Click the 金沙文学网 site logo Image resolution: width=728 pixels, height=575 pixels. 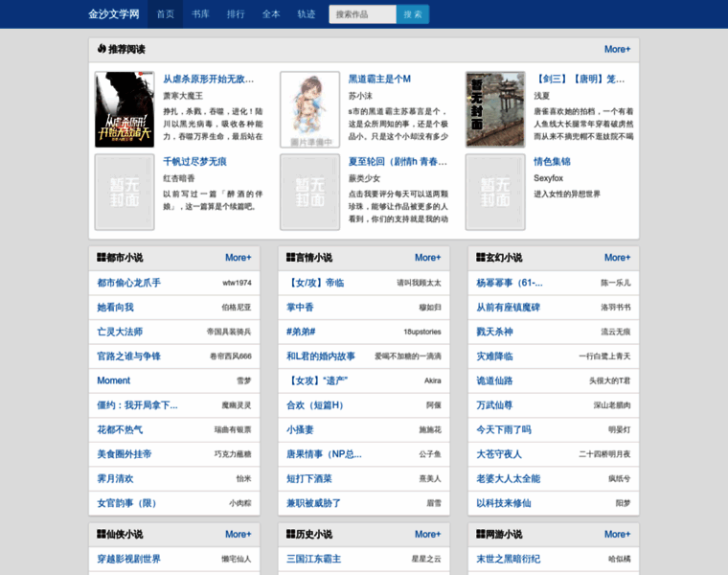pyautogui.click(x=114, y=14)
